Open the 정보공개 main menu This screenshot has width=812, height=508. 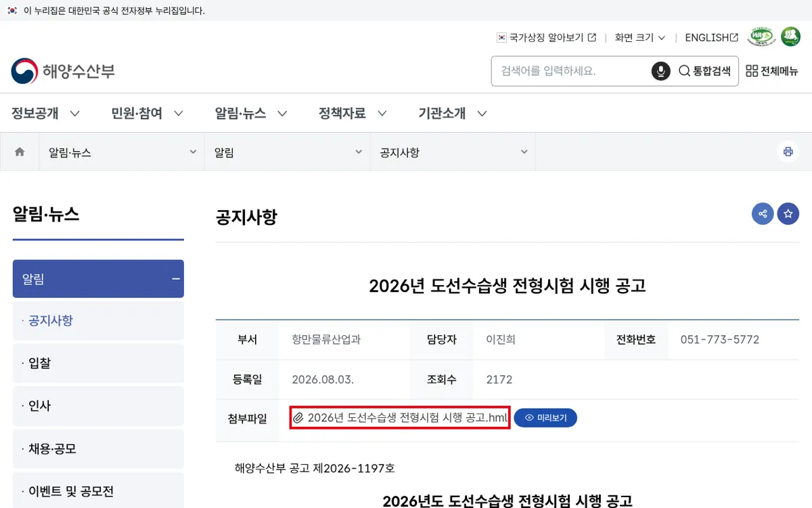coord(46,113)
